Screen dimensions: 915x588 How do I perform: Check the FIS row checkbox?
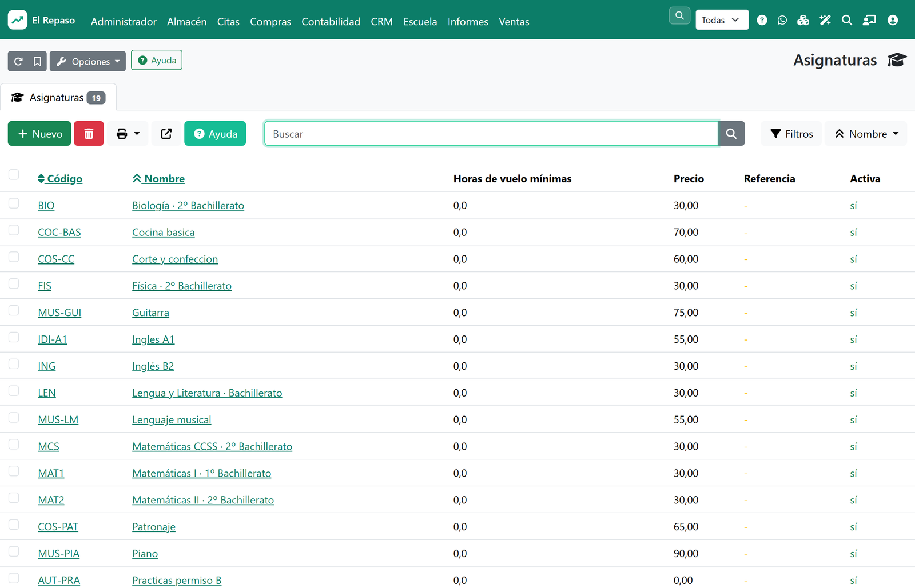(14, 284)
